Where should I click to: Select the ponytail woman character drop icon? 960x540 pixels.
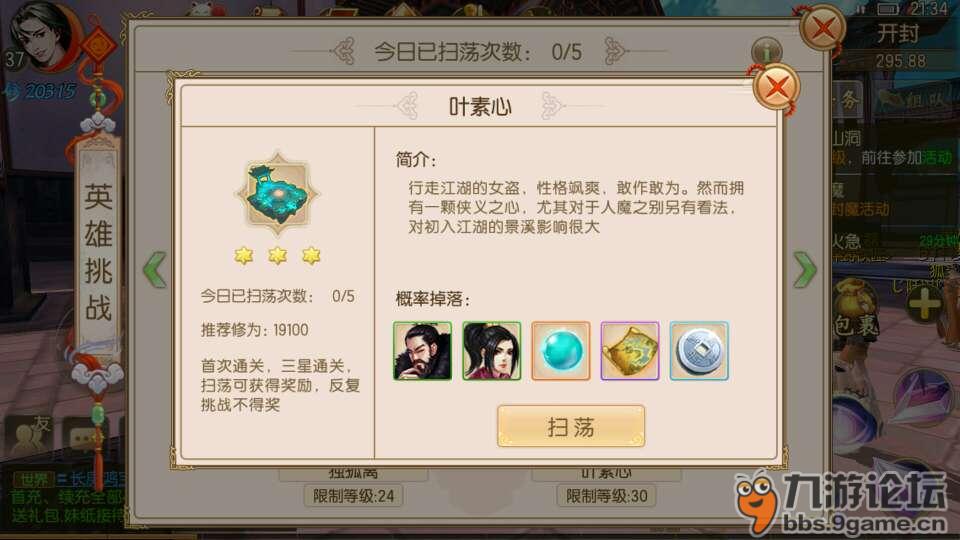click(x=492, y=351)
